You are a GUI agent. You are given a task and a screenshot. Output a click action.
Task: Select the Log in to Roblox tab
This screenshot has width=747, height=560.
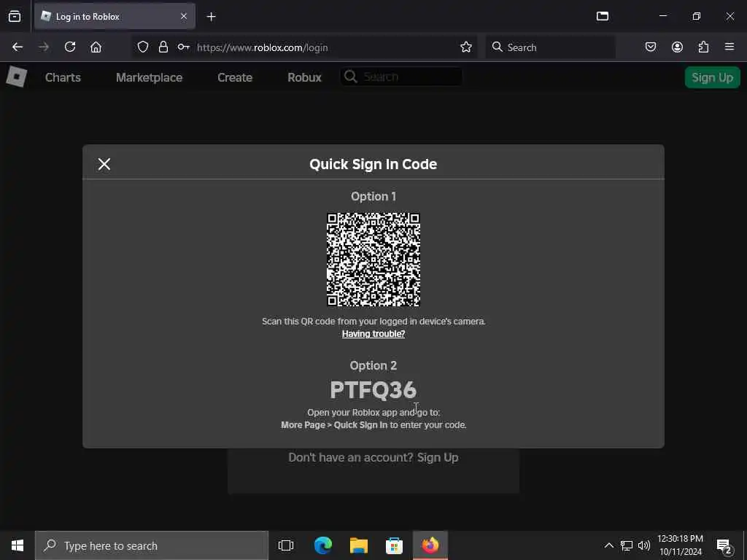coord(115,17)
